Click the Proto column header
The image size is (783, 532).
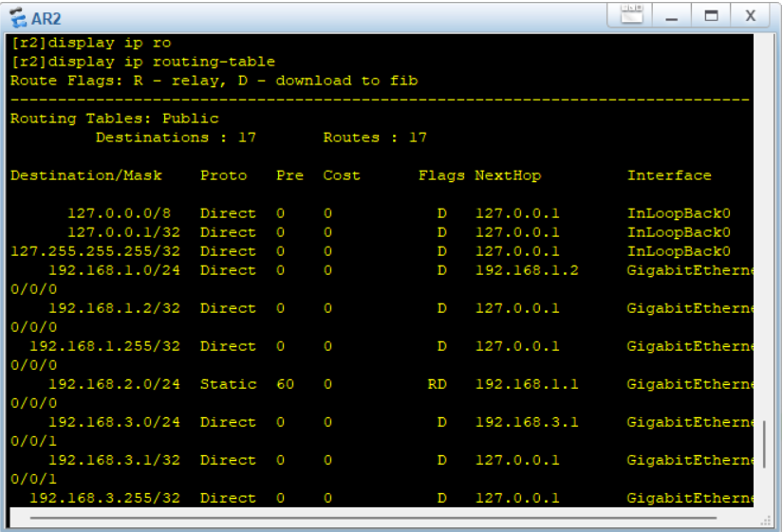tap(223, 175)
